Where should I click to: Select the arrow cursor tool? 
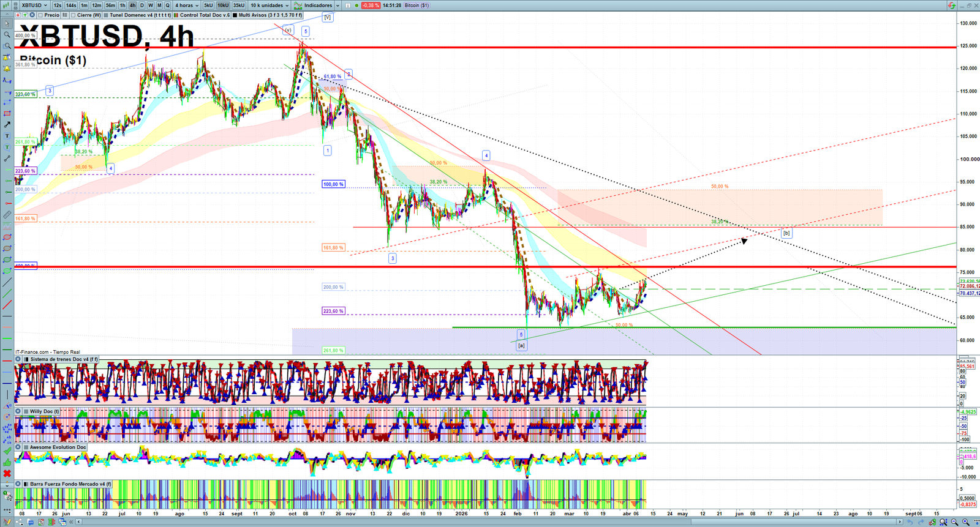tap(7, 24)
